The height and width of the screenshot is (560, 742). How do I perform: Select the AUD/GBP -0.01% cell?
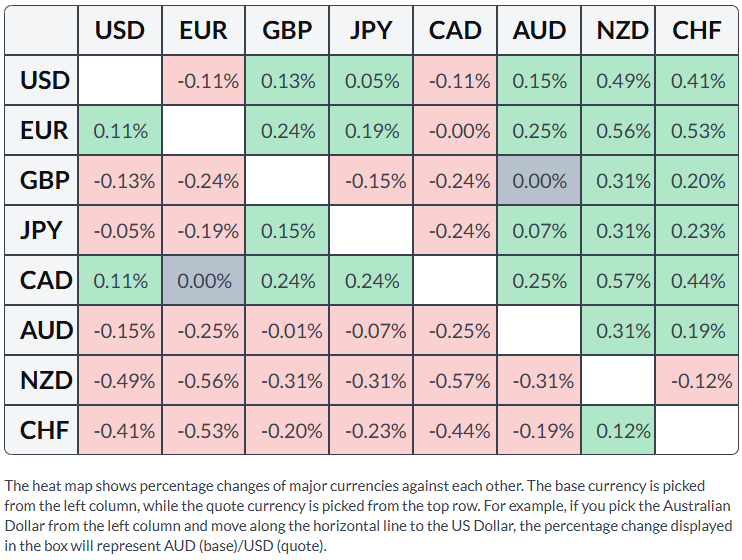287,330
